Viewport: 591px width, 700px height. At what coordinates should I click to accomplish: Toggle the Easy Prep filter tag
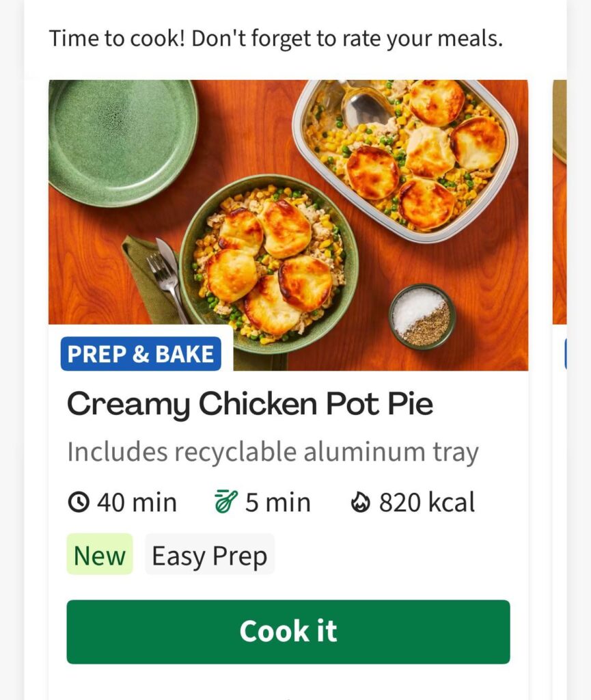coord(210,555)
